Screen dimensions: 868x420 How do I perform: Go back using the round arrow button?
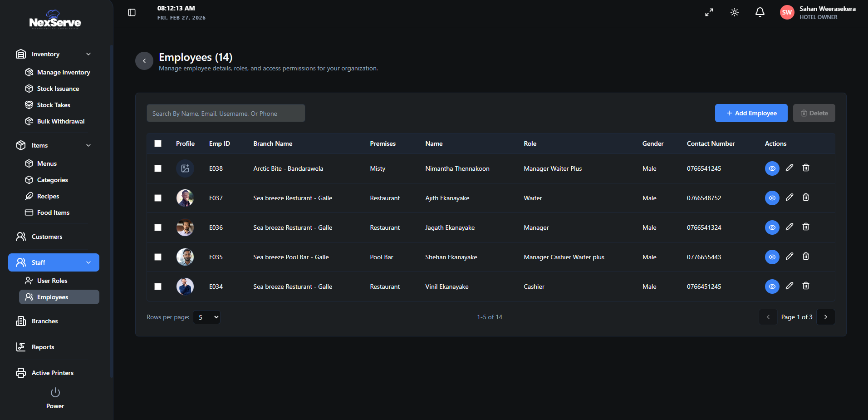144,61
